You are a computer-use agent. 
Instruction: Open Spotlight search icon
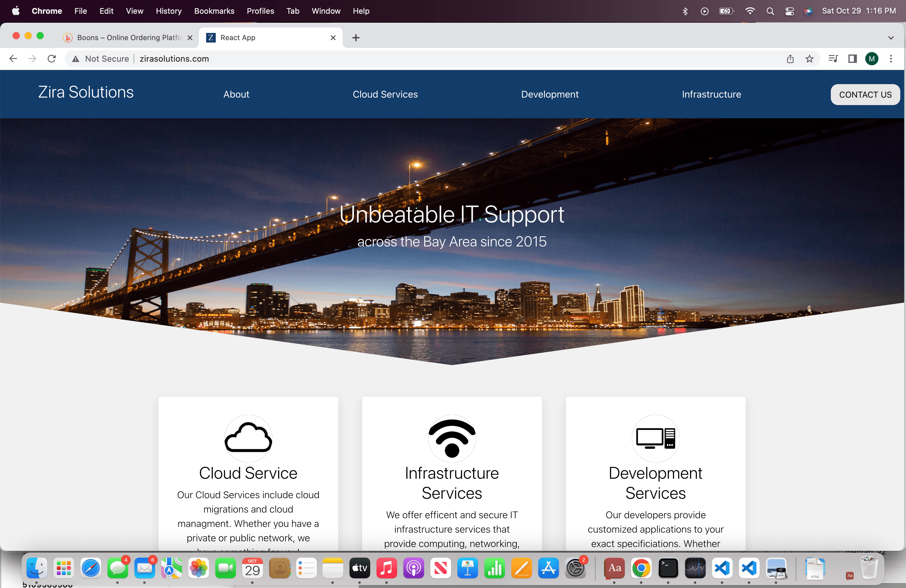click(x=770, y=11)
